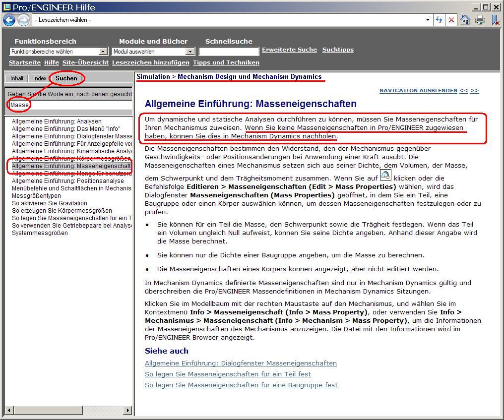The width and height of the screenshot is (504, 420).
Task: Maximize the Pro/ENGINEER Hilfe window
Action: [x=486, y=7]
